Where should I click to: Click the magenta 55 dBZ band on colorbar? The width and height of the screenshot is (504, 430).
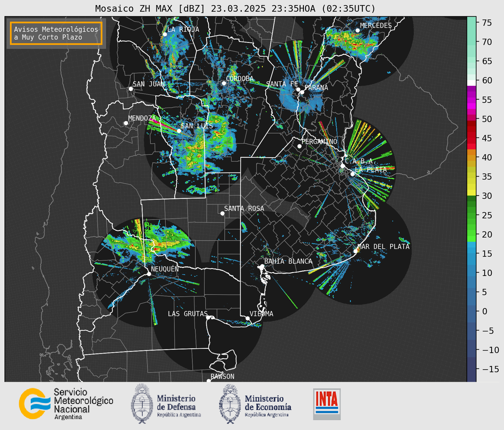point(471,100)
